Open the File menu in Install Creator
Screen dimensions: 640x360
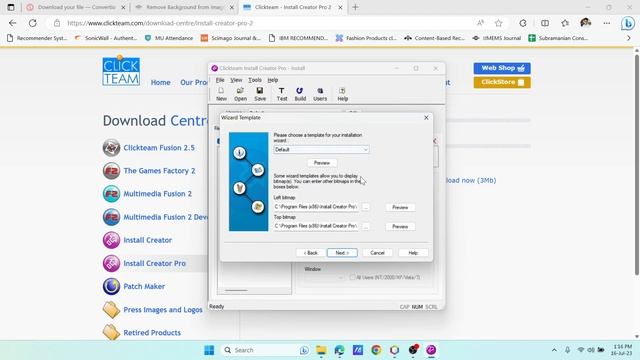click(x=220, y=80)
